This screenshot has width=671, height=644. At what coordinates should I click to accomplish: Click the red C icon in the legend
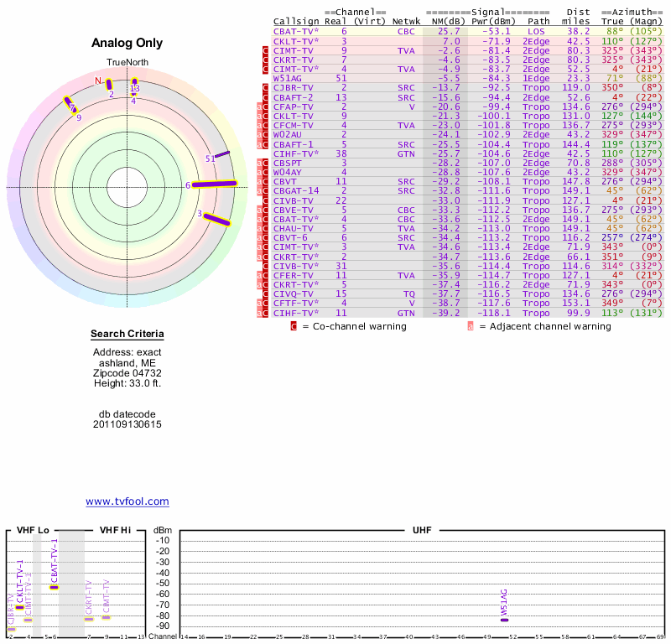(x=294, y=326)
